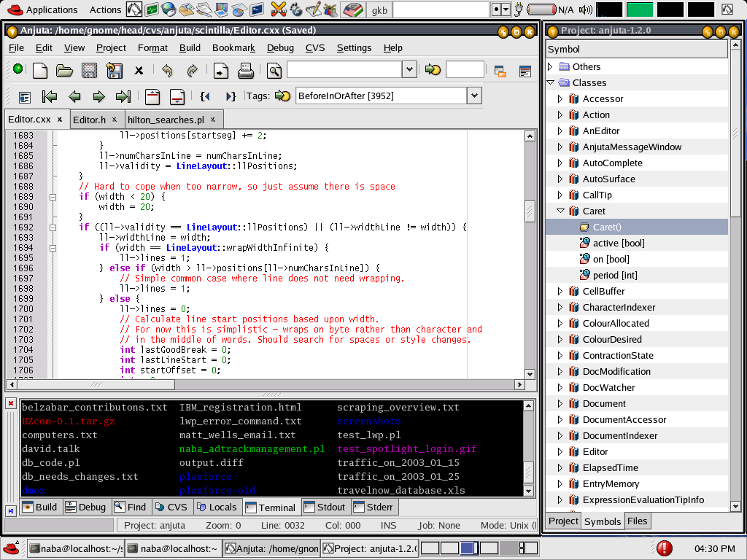
Task: Jump to the first bookmark icon
Action: pos(50,96)
